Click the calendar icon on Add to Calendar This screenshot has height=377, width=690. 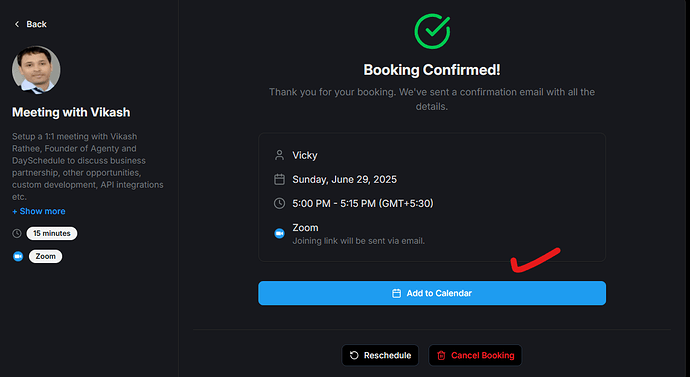tap(396, 293)
